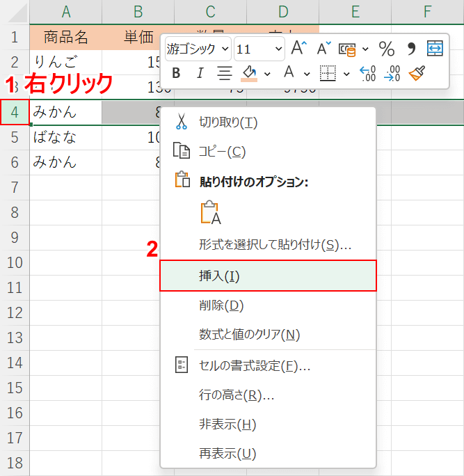
Task: Expand the borders dropdown arrow
Action: 346,73
